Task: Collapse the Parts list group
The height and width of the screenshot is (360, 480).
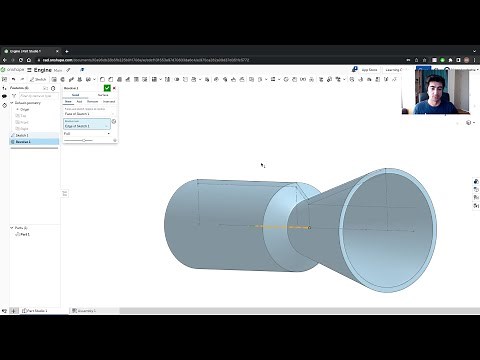Action: (x=12, y=228)
